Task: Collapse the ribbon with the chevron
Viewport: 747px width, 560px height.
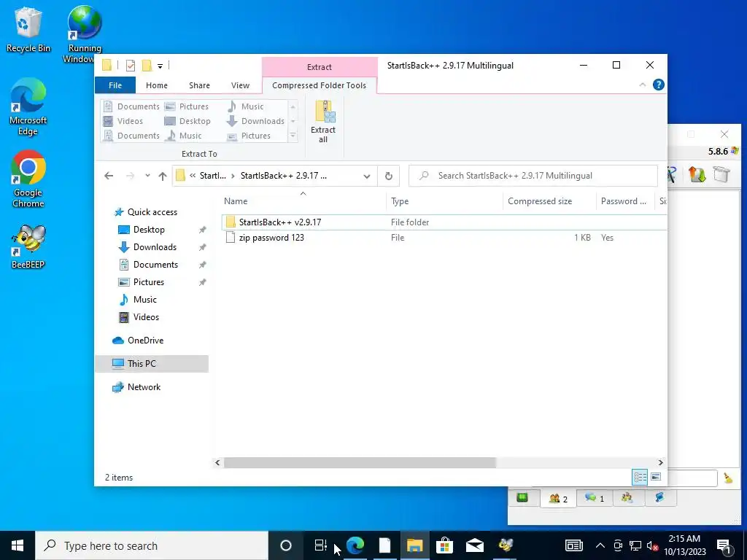Action: (x=642, y=85)
